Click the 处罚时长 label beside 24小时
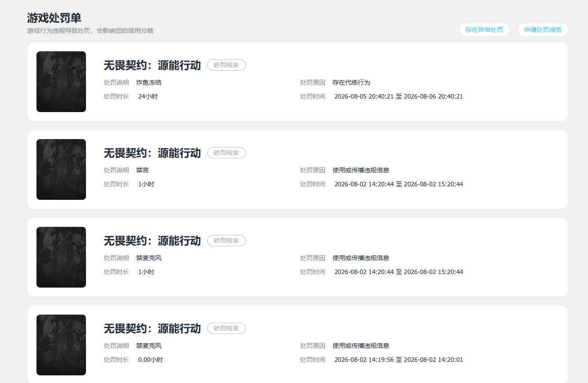This screenshot has height=383, width=588. click(116, 96)
